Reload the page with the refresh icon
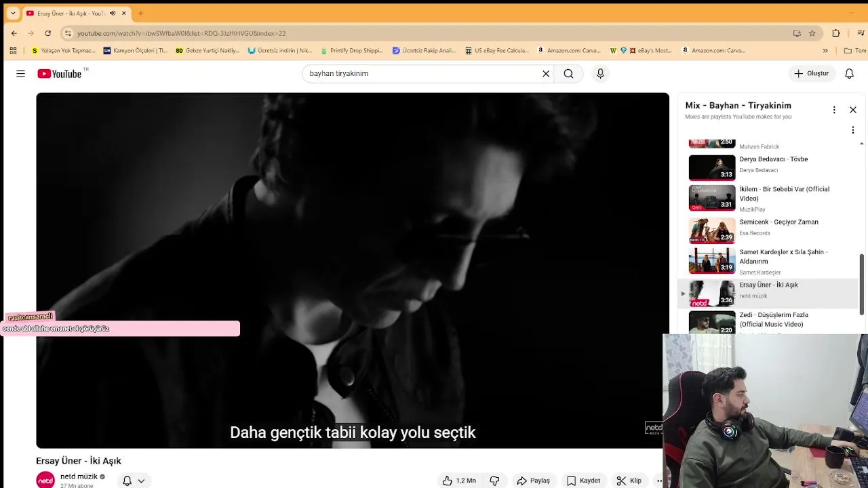The width and height of the screenshot is (868, 488). 48,33
